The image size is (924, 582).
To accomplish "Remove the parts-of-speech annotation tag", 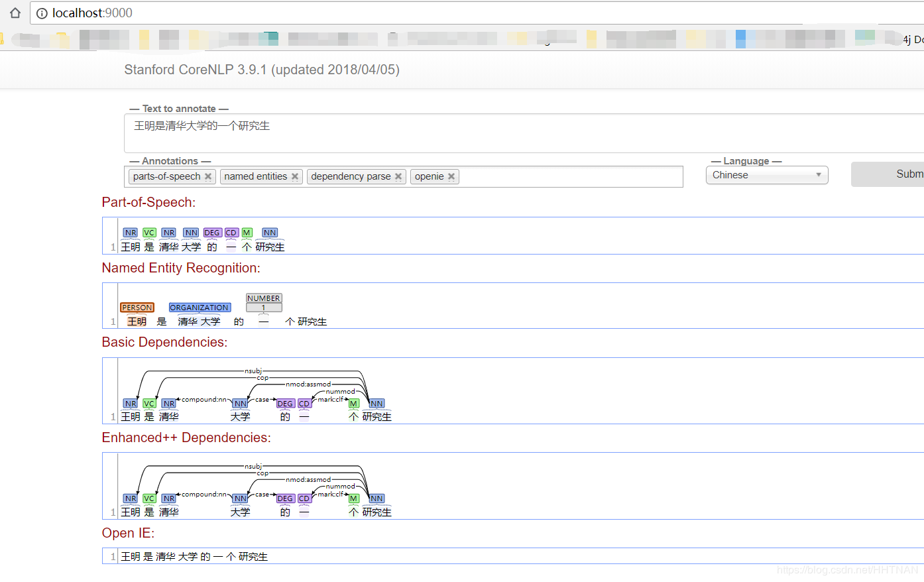I will pyautogui.click(x=208, y=176).
